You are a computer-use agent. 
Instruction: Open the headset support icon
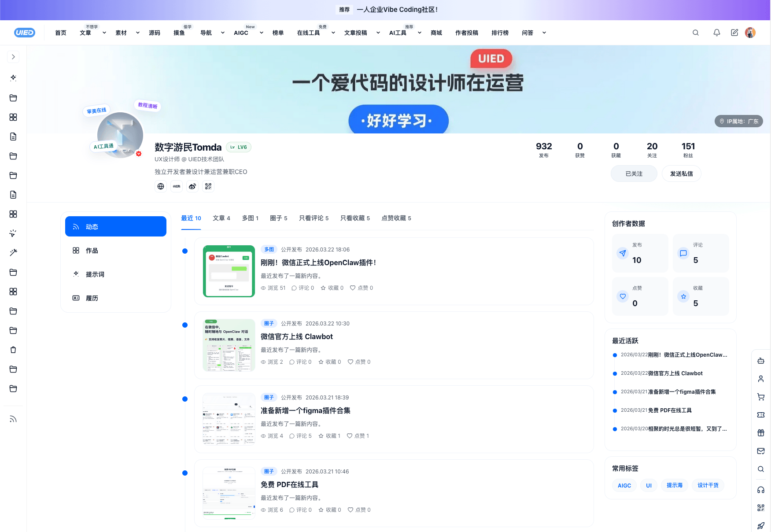pyautogui.click(x=761, y=490)
